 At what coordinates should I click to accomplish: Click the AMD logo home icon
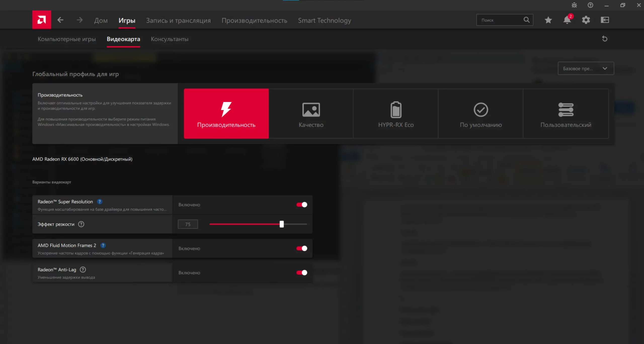(42, 20)
